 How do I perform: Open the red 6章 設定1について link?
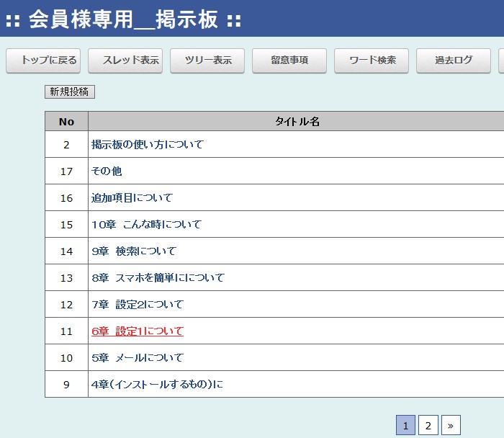point(138,331)
